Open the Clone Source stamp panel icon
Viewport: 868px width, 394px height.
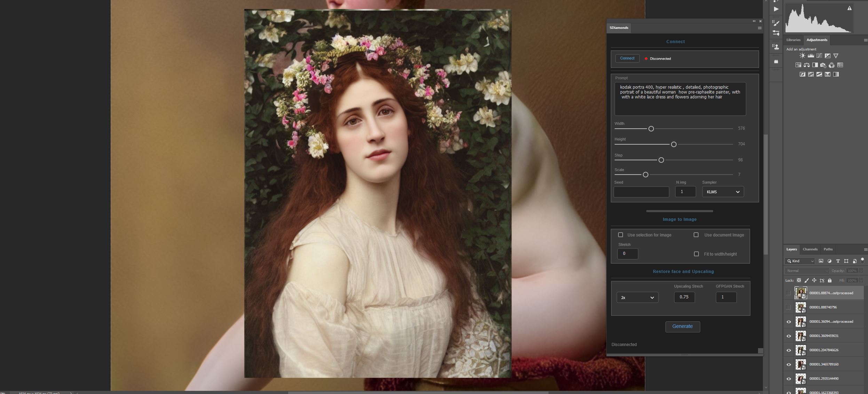pyautogui.click(x=776, y=46)
